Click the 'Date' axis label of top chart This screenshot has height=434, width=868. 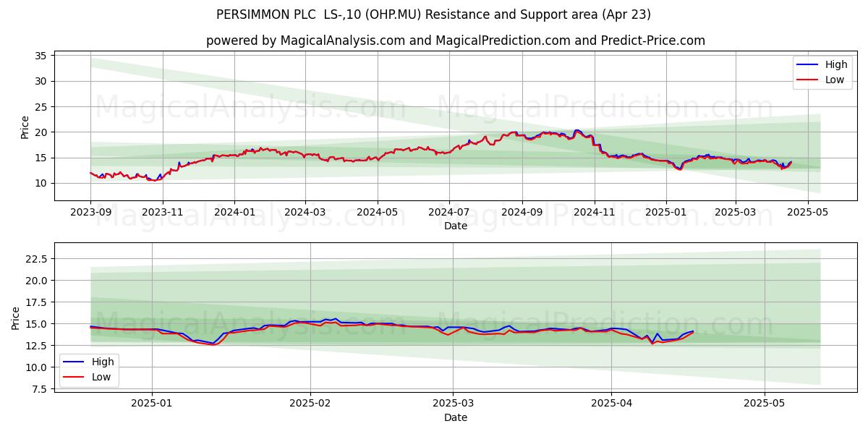coord(456,226)
